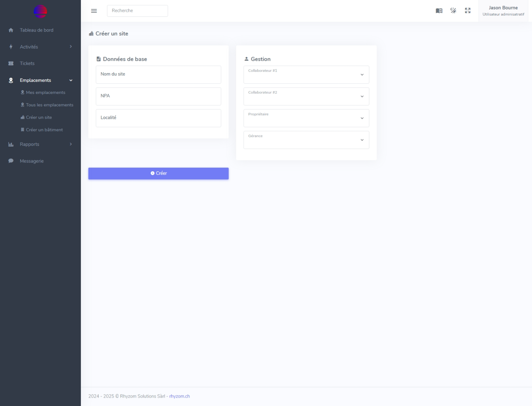532x406 pixels.
Task: Click the Nom du site field
Action: [158, 74]
